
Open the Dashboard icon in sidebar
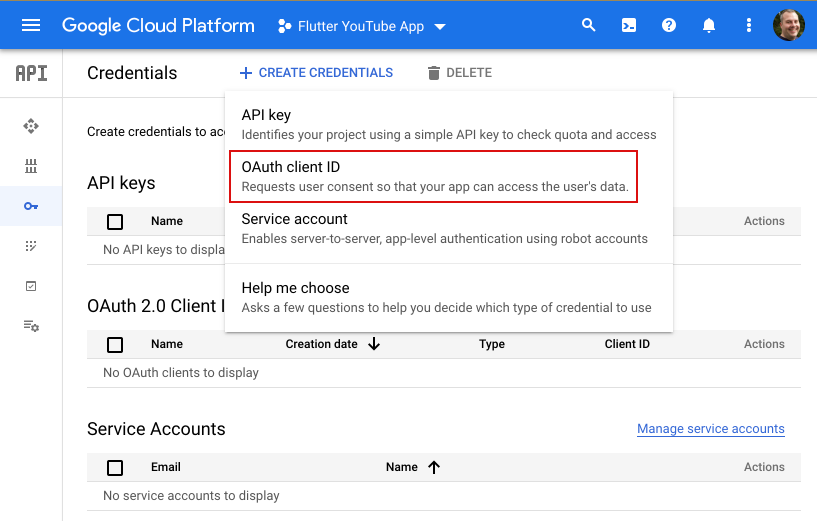click(x=31, y=126)
